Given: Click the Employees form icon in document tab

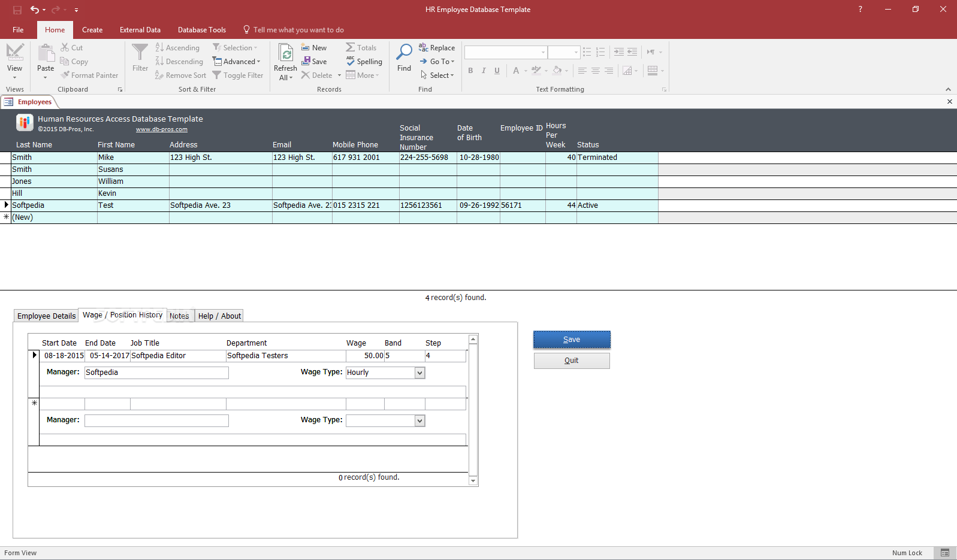Looking at the screenshot, I should click(8, 102).
